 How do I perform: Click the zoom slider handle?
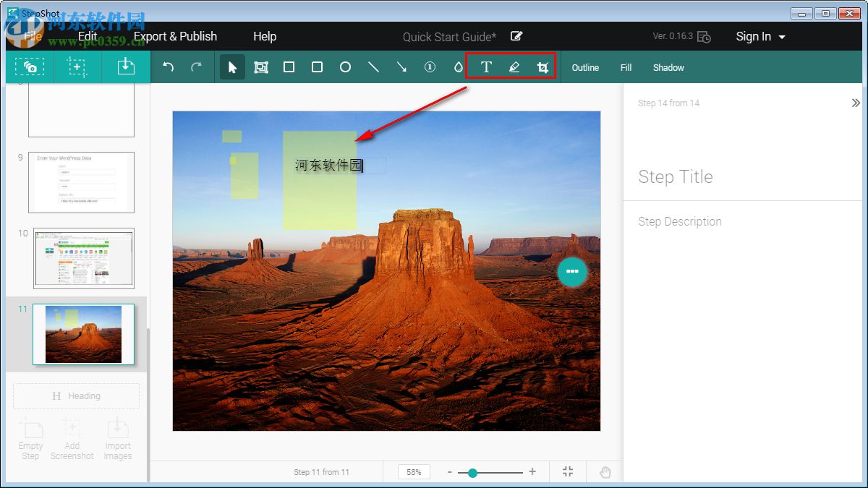point(472,473)
